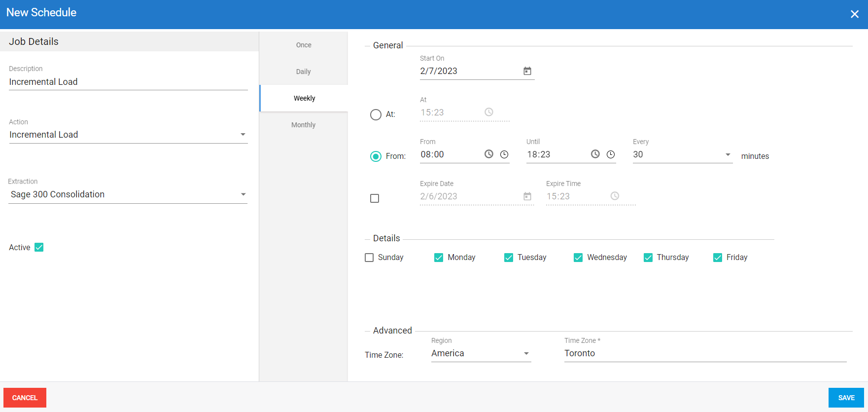Open the Start On calendar picker
The image size is (868, 412).
527,71
